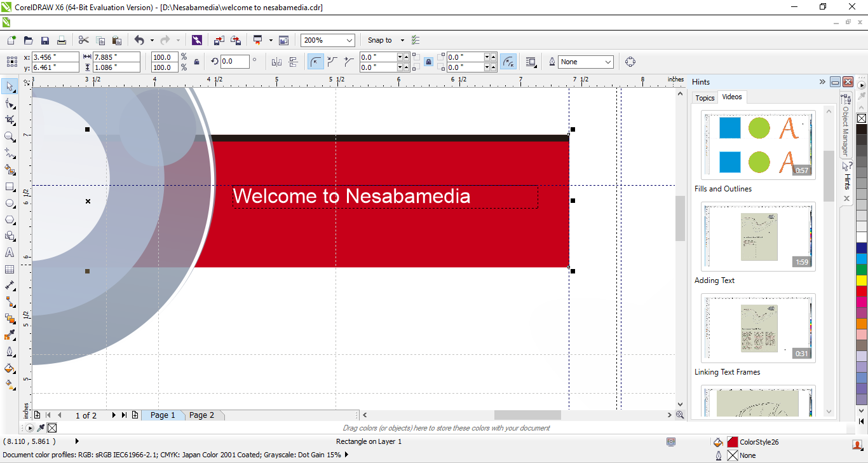Activate the Text tool
Image resolution: width=868 pixels, height=463 pixels.
pos(10,252)
